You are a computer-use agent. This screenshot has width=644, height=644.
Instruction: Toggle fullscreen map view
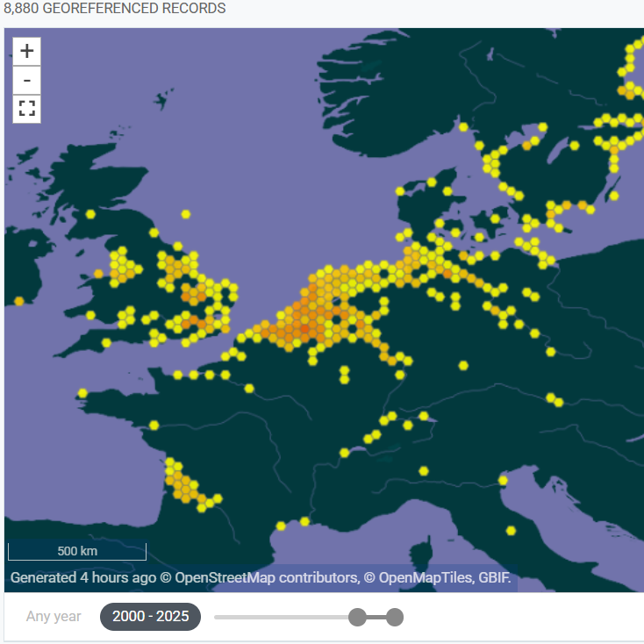(27, 109)
